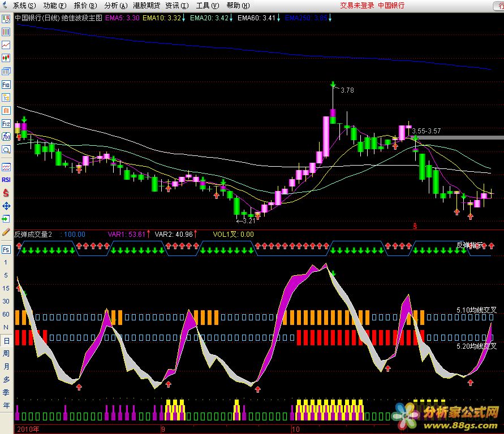
Task: Click the 3.55-3.57 resistance level label
Action: point(427,131)
